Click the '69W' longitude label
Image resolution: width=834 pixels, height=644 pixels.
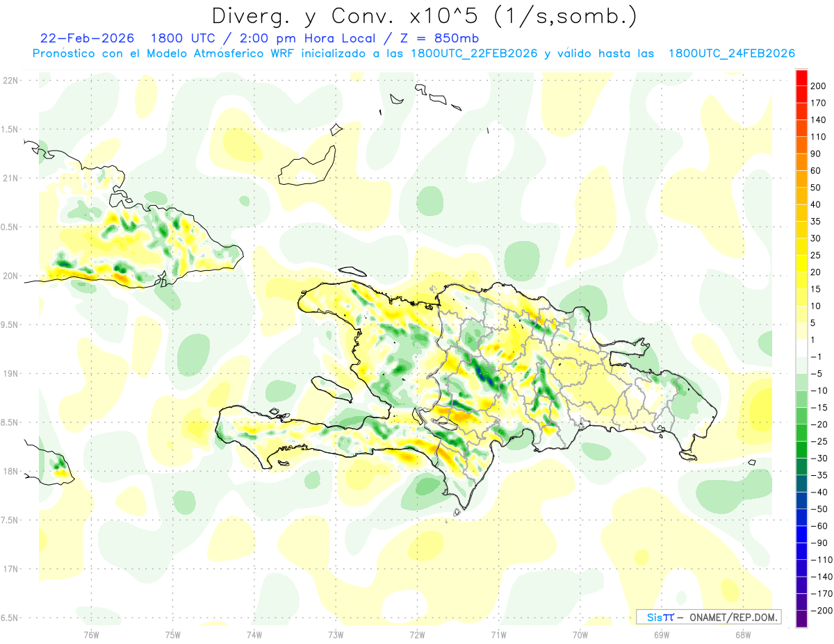coord(661,635)
